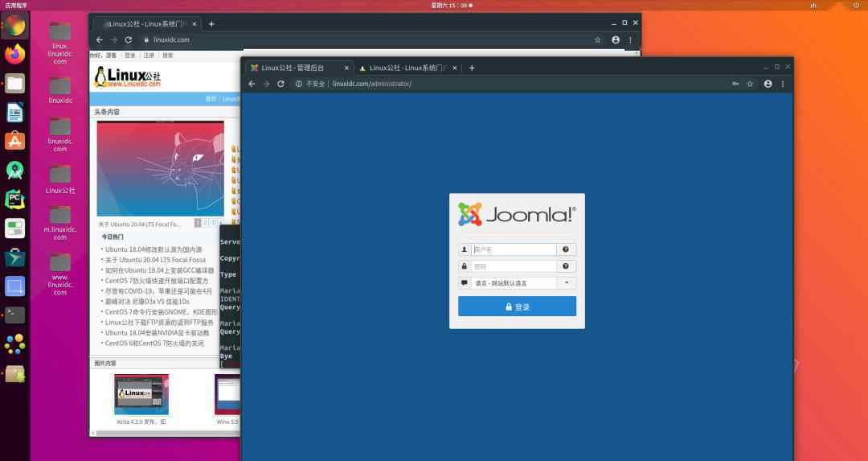Open article CentOS 7防火墙快速开放端口配置方
Viewport: 868px width, 461px height.
157,281
